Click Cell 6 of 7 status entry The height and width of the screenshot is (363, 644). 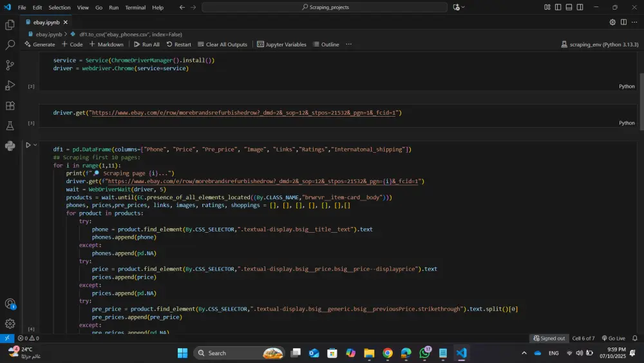tap(583, 338)
